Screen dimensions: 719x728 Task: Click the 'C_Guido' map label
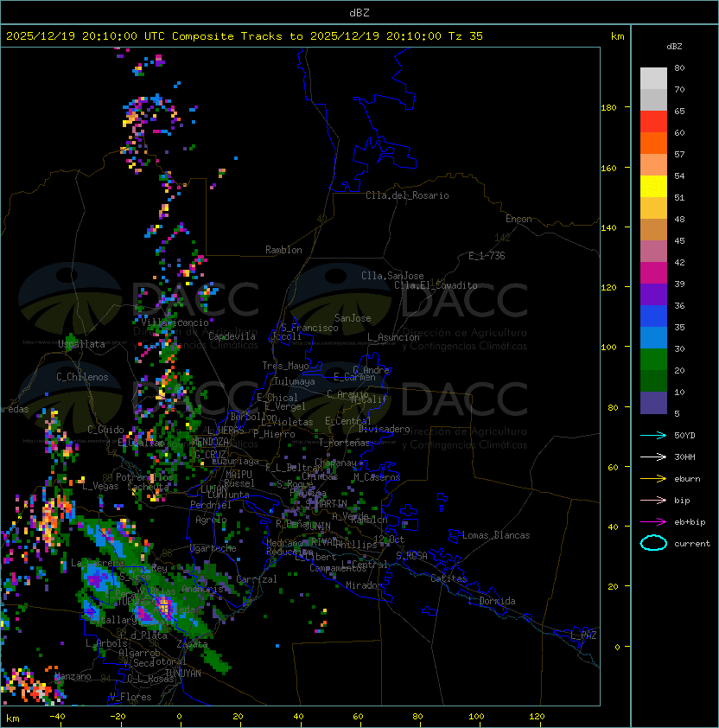(105, 430)
